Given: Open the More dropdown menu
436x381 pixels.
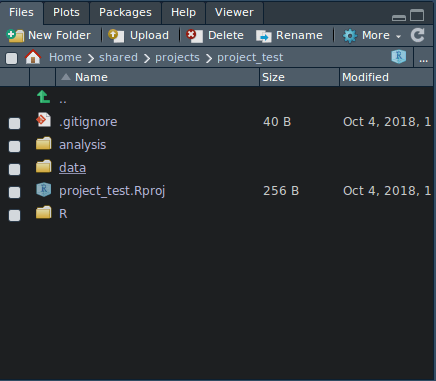Looking at the screenshot, I should [372, 35].
